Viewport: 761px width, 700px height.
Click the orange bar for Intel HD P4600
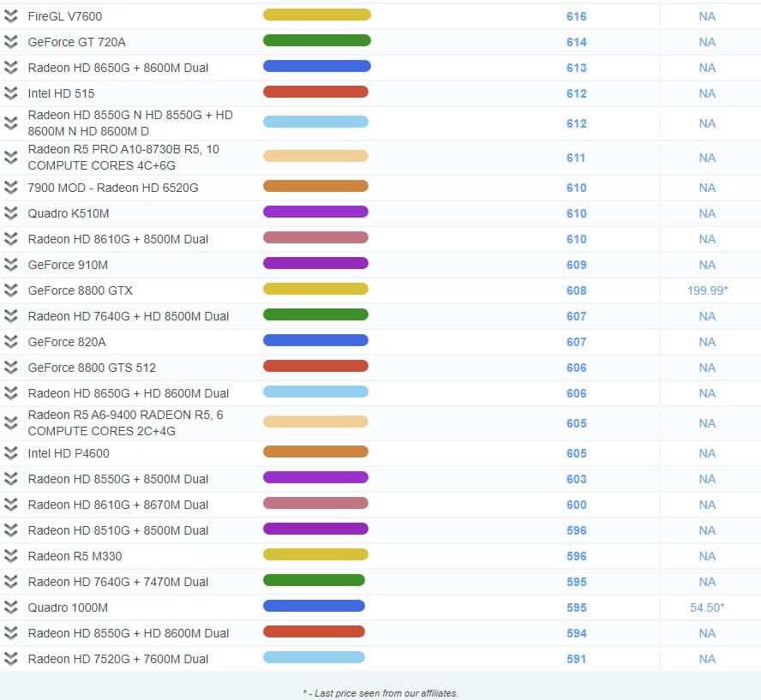(316, 452)
